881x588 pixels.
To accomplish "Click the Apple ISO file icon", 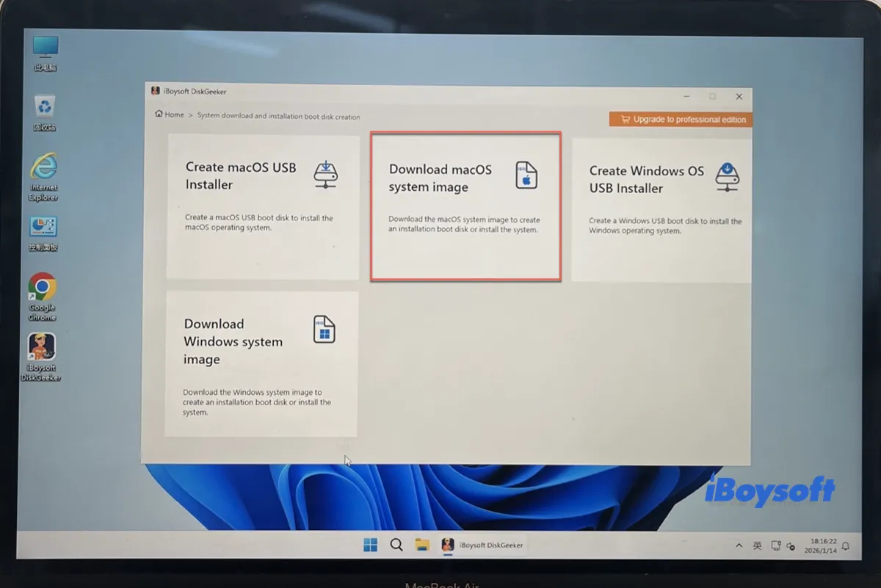I will coord(526,176).
